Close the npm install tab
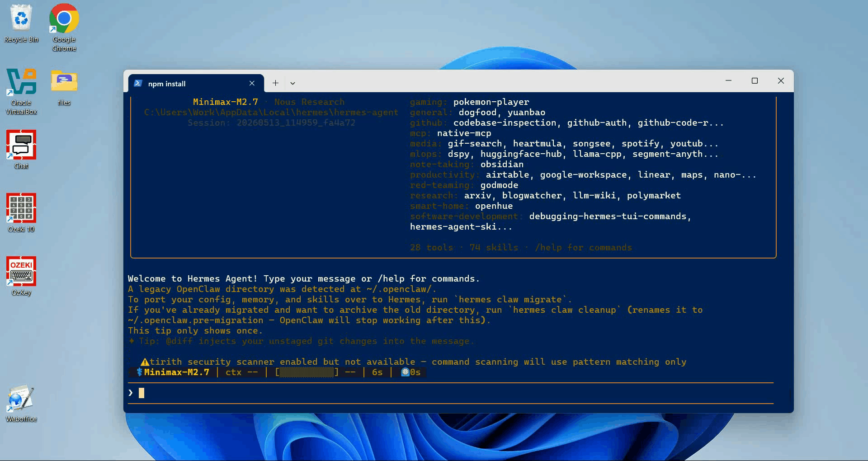Viewport: 868px width, 461px height. (x=252, y=83)
